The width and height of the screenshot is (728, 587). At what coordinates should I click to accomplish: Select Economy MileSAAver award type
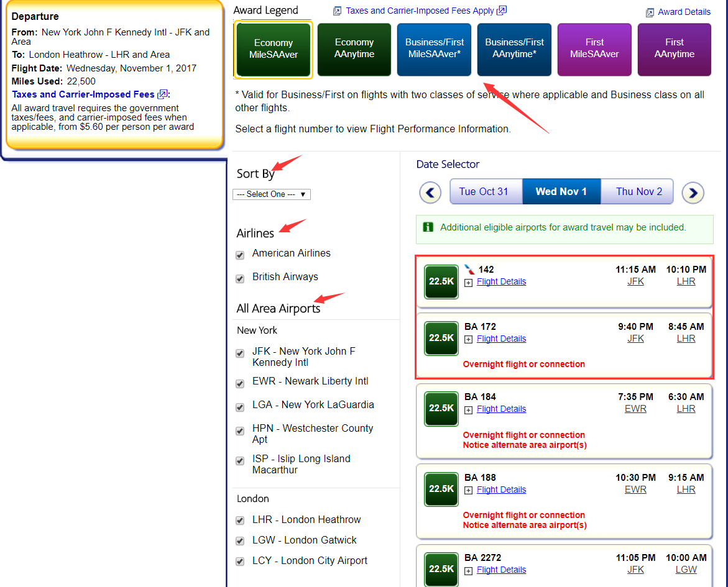(274, 49)
